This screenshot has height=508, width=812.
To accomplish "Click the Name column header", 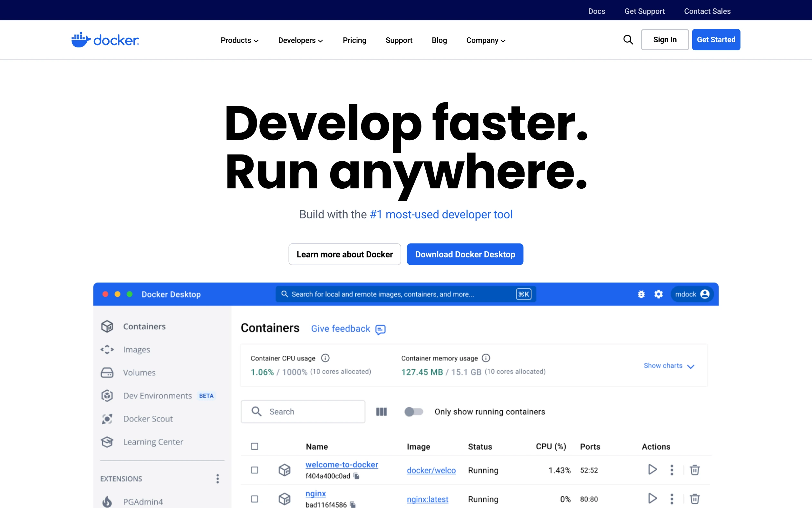I will (x=317, y=446).
